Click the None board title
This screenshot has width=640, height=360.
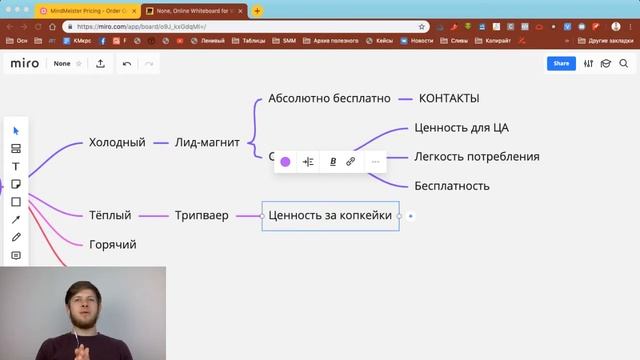[62, 64]
